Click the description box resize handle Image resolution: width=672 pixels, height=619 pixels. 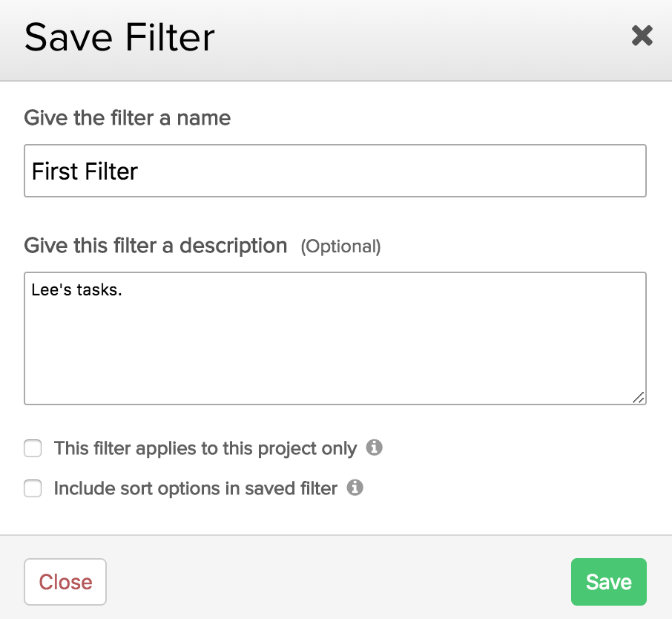pos(639,398)
